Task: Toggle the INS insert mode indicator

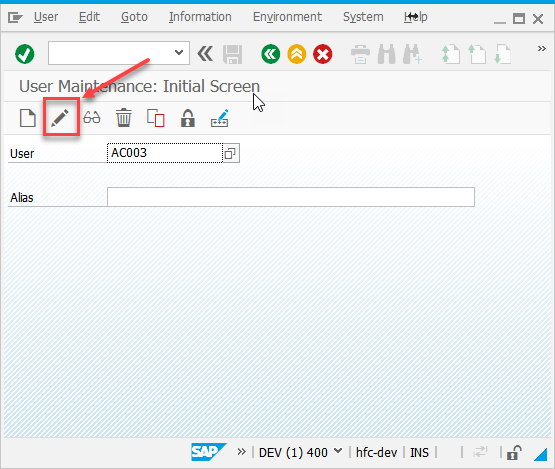Action: tap(419, 453)
